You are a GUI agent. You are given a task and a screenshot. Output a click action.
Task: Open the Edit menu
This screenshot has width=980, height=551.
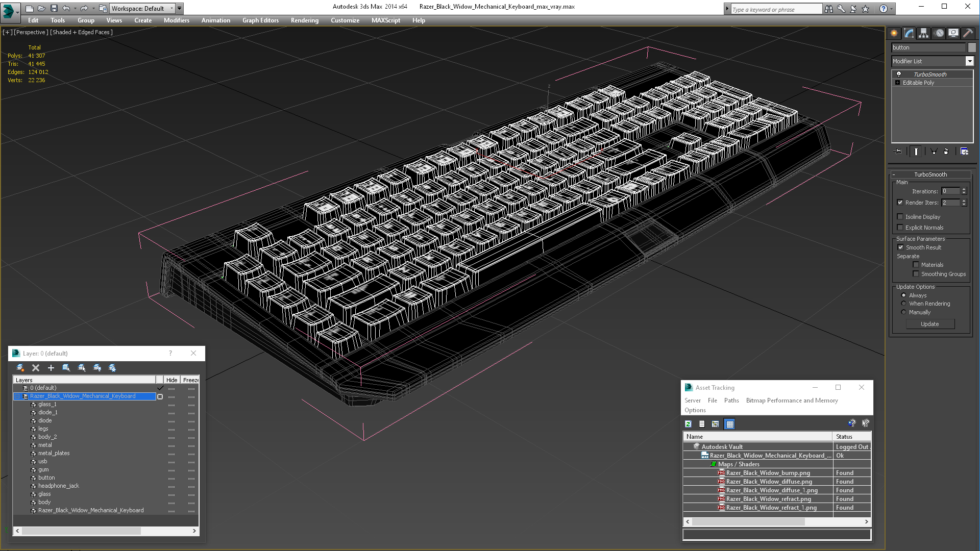tap(33, 20)
